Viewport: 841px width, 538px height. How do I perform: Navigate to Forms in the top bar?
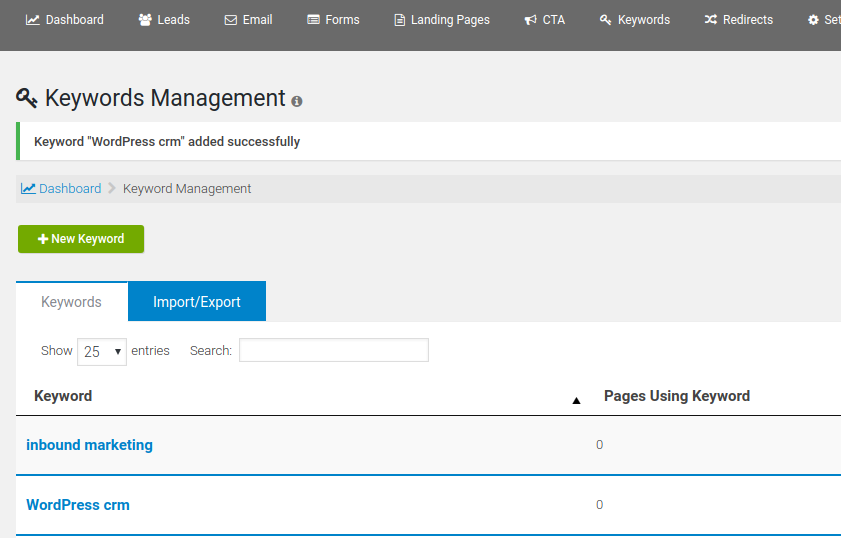pos(333,20)
